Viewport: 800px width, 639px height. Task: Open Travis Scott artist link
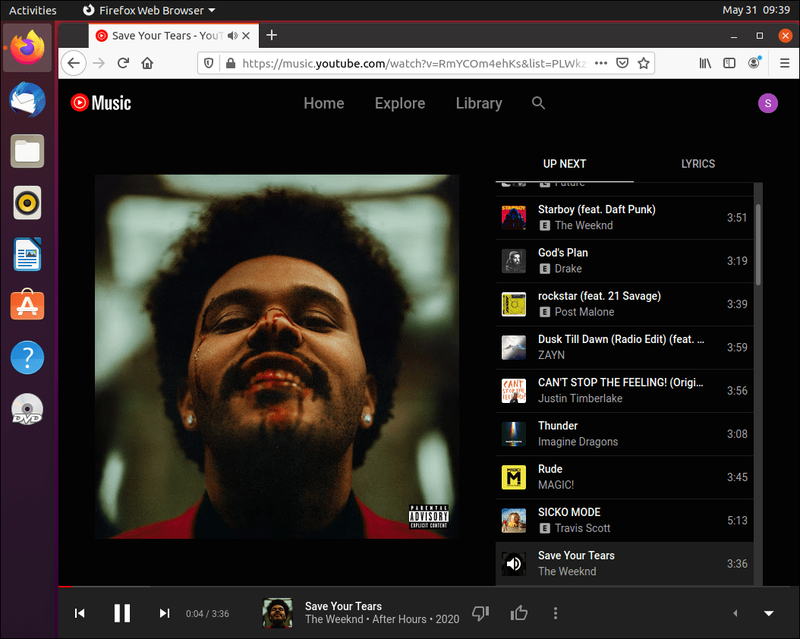click(582, 528)
